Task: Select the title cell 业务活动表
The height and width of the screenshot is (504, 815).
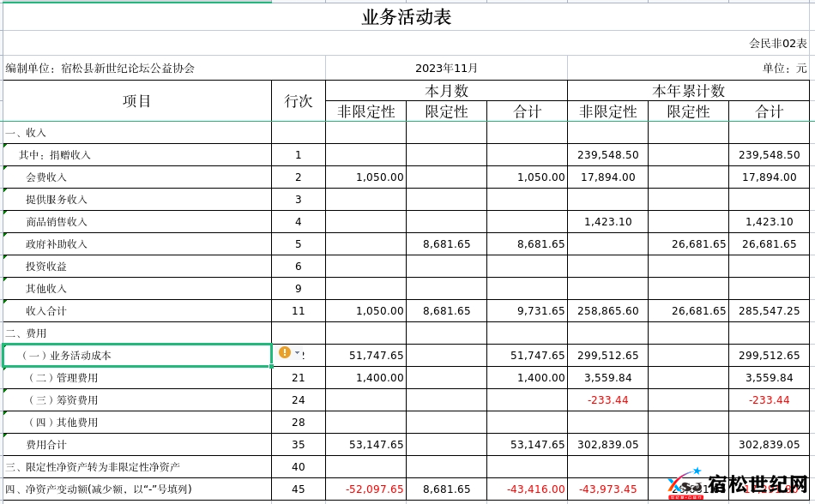Action: click(x=407, y=16)
